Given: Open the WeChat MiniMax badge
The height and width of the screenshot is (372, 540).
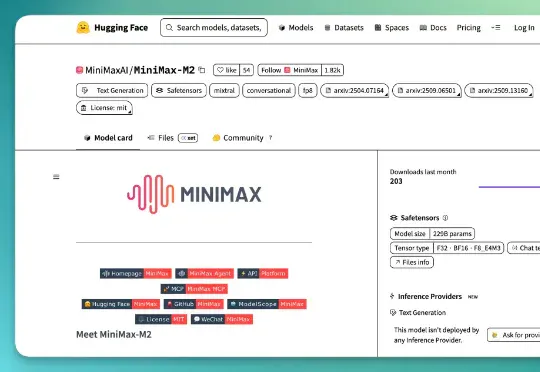Looking at the screenshot, I should (222, 319).
